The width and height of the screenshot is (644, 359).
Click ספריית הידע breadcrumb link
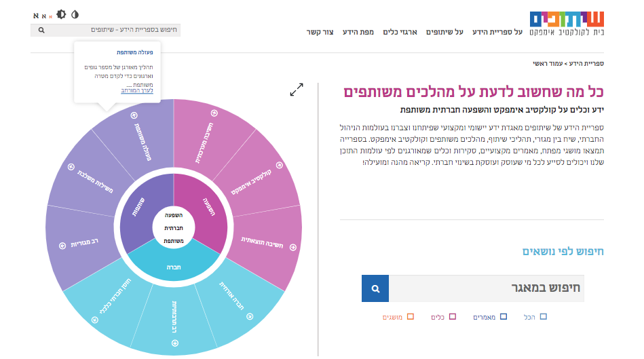coord(586,64)
